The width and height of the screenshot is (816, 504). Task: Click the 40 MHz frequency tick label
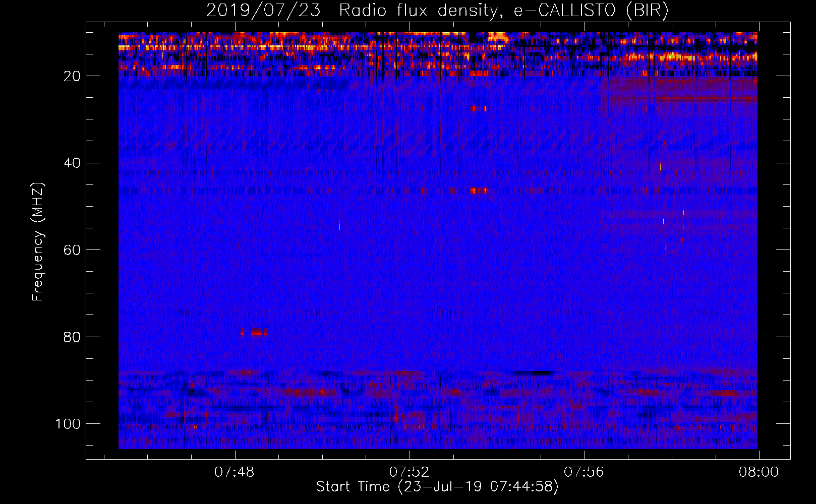click(72, 163)
